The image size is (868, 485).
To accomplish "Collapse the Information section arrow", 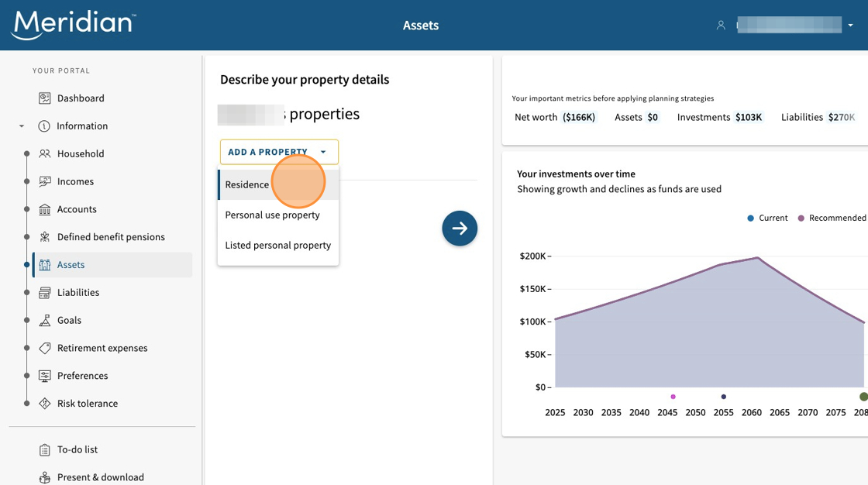I will point(22,126).
